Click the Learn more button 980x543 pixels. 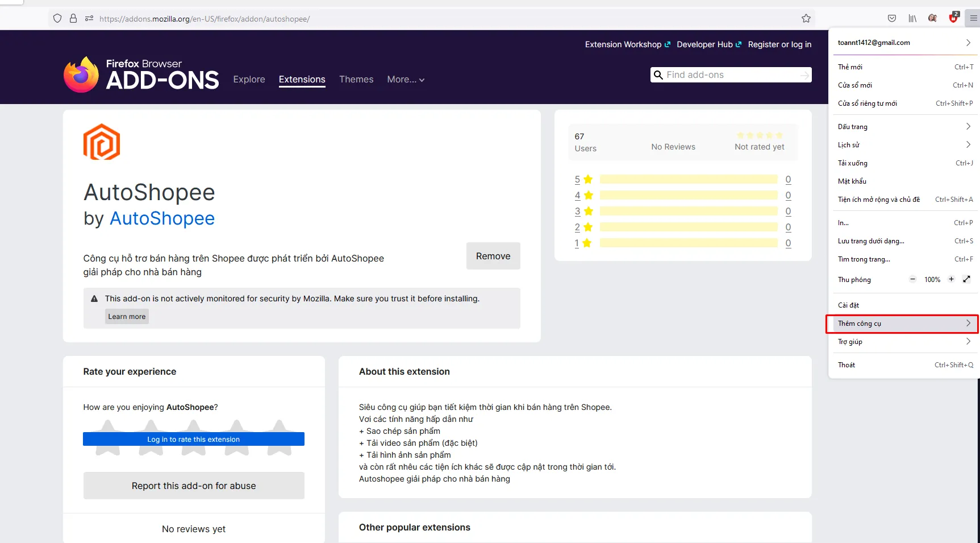(x=127, y=317)
